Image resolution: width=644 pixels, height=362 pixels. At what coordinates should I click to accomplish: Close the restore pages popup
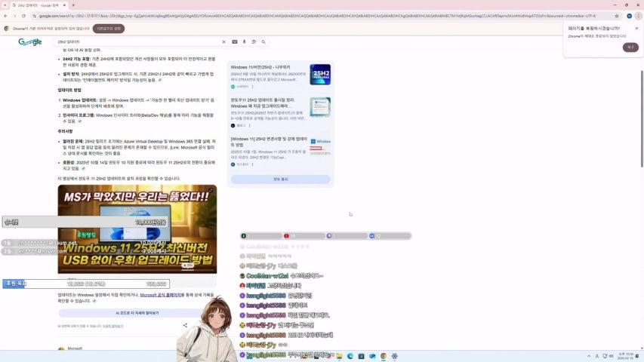point(636,29)
